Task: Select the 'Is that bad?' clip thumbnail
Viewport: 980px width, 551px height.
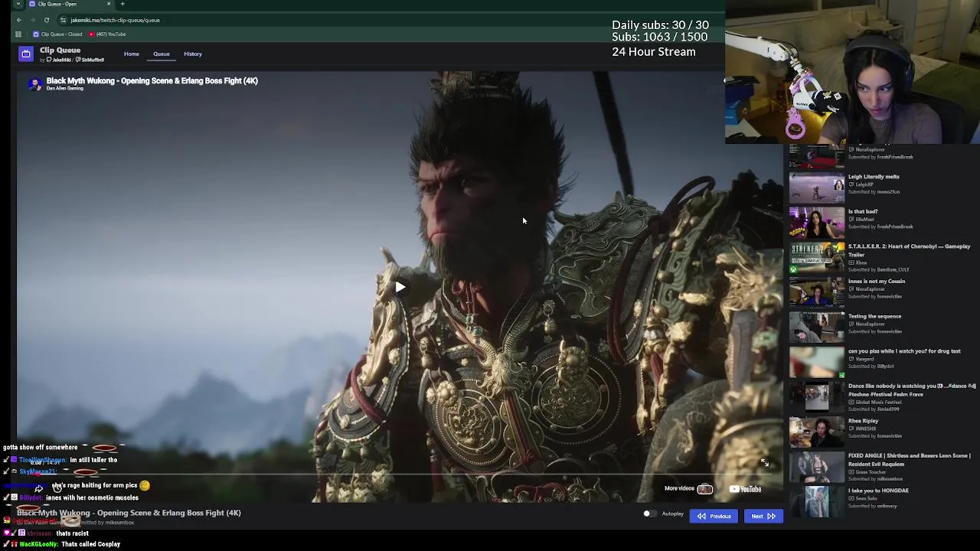Action: [817, 223]
